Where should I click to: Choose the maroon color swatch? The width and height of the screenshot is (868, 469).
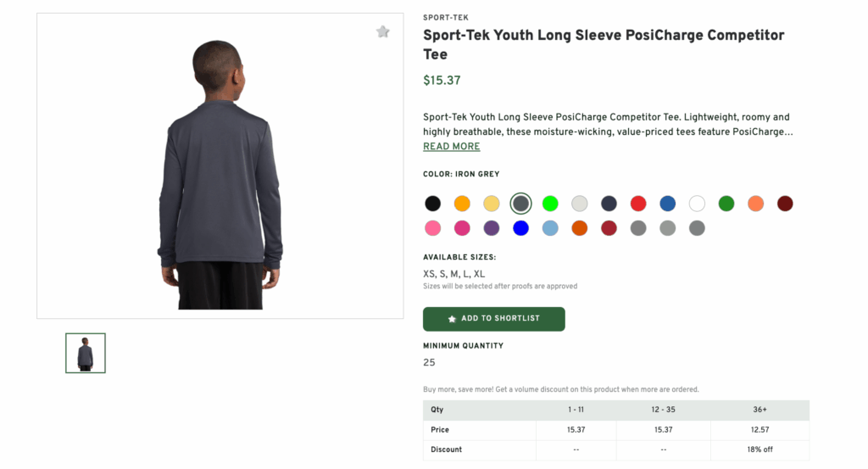785,204
